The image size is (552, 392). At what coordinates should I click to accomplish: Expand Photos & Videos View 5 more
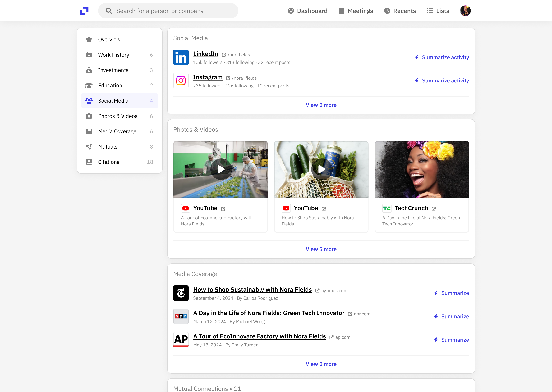[x=321, y=249]
